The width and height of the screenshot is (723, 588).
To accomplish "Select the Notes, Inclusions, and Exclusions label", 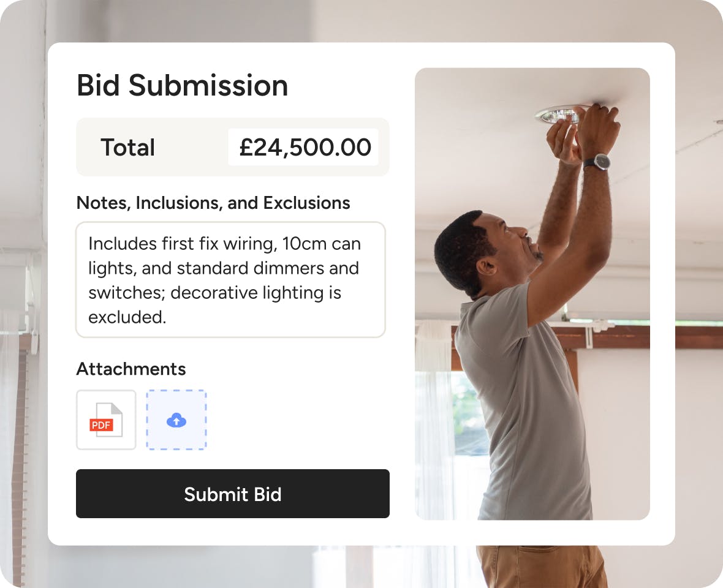I will point(213,203).
